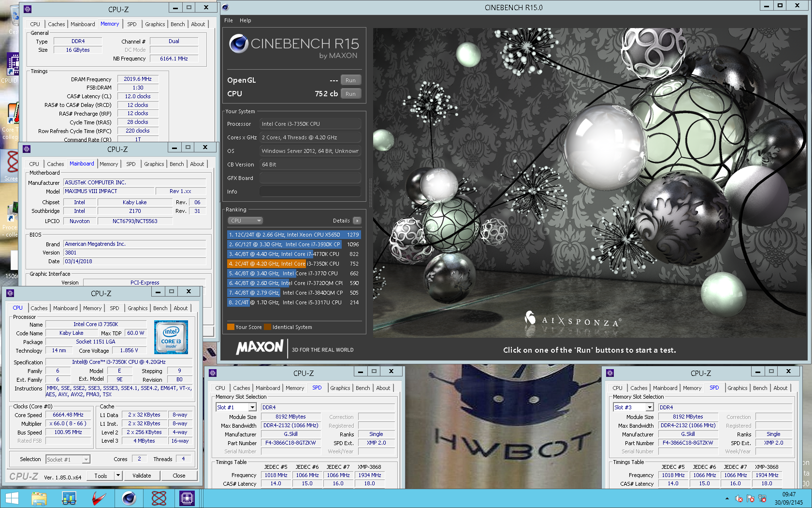Open the CPU-Z chip icon in taskbar
The image size is (812, 508).
[x=187, y=498]
